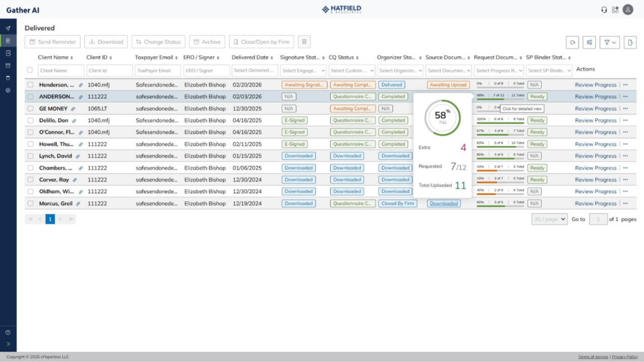Viewport: 644px width, 362px height.
Task: Open the user profile avatar
Action: [x=628, y=10]
